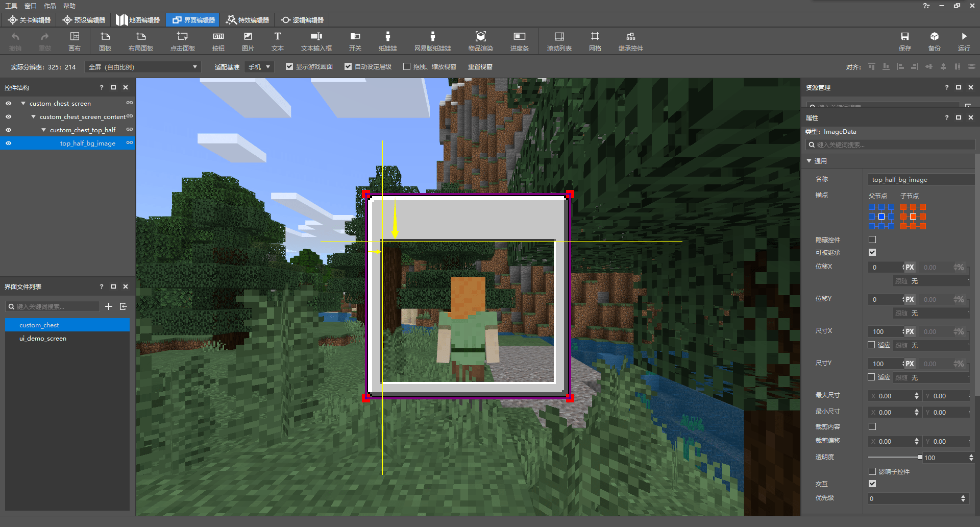
Task: Enable 适应 checkbox under 尺寸X
Action: pyautogui.click(x=871, y=345)
